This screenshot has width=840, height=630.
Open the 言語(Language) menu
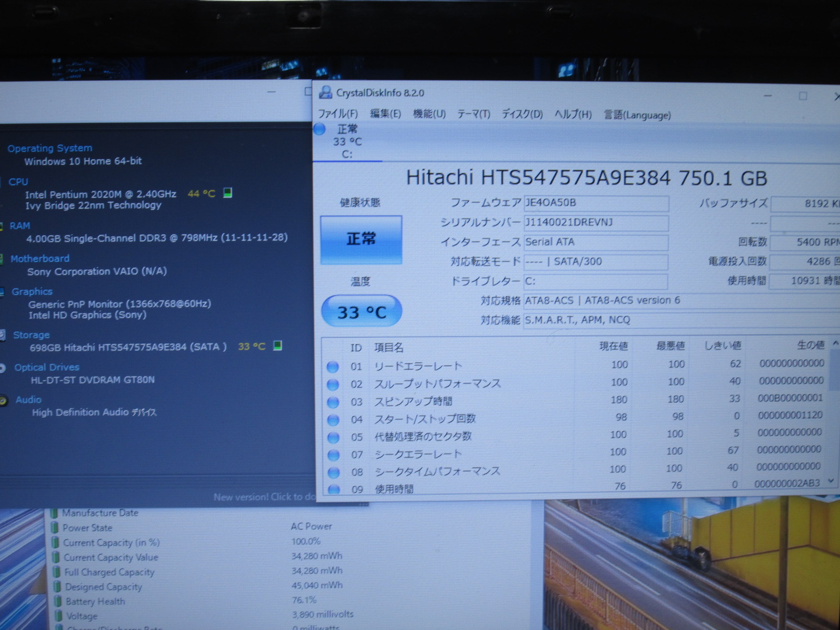(637, 115)
